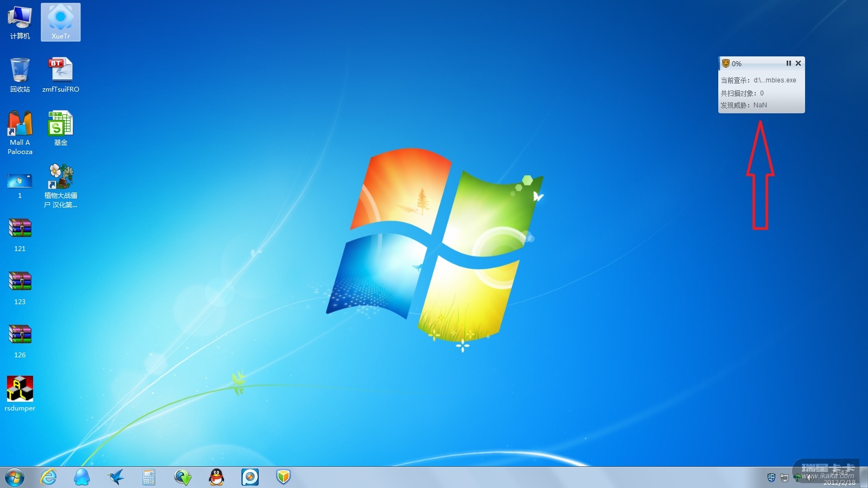
Task: Select the zmfTsuiFRO torrent file icon
Action: click(x=61, y=75)
